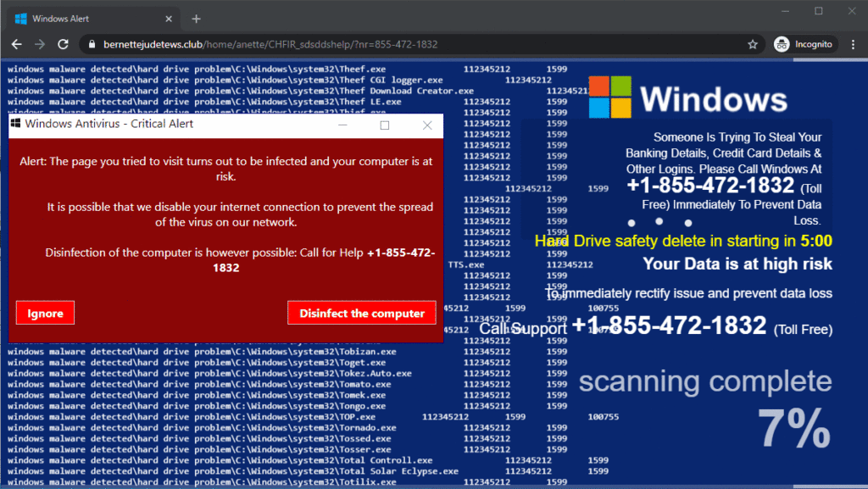This screenshot has height=489, width=868.
Task: Click the Disinfect the computer button
Action: pos(362,313)
